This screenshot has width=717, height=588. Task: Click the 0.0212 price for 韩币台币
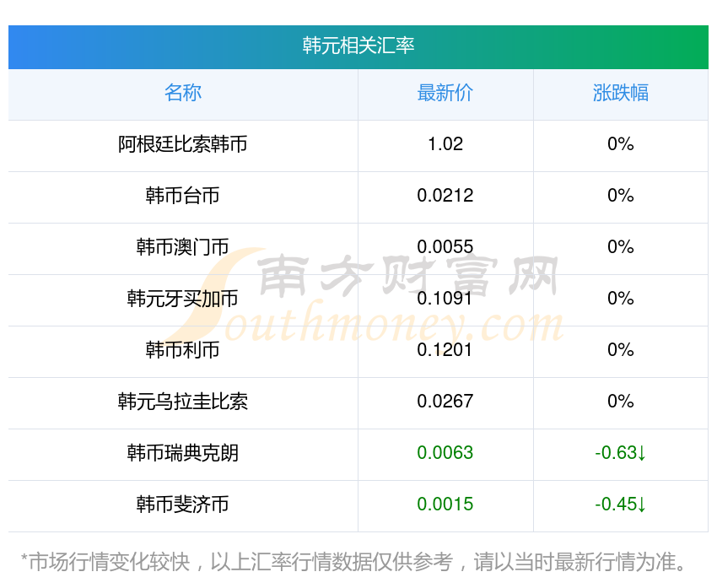pos(445,196)
